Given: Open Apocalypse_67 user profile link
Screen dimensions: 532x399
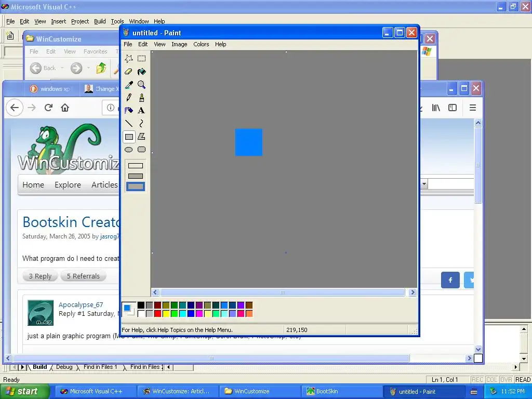Looking at the screenshot, I should pyautogui.click(x=81, y=304).
